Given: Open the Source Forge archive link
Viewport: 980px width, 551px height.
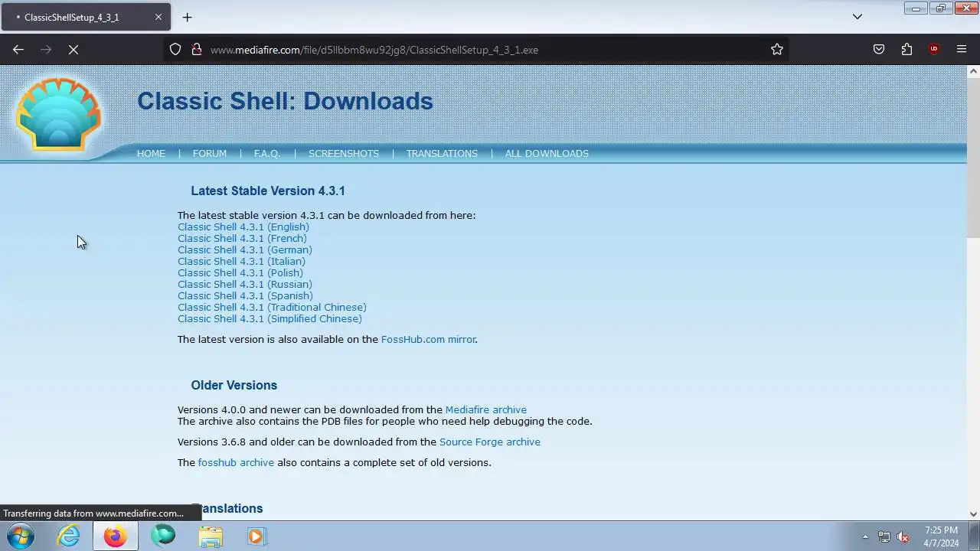Looking at the screenshot, I should (489, 442).
